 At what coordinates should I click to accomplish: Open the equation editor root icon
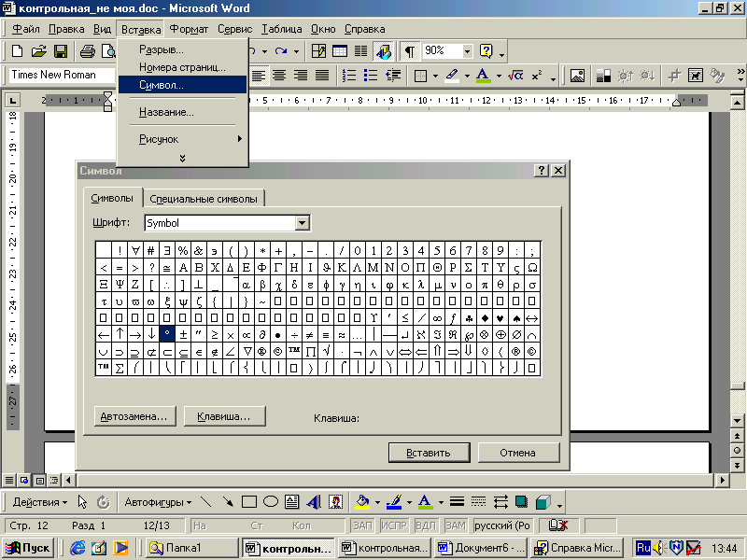515,76
